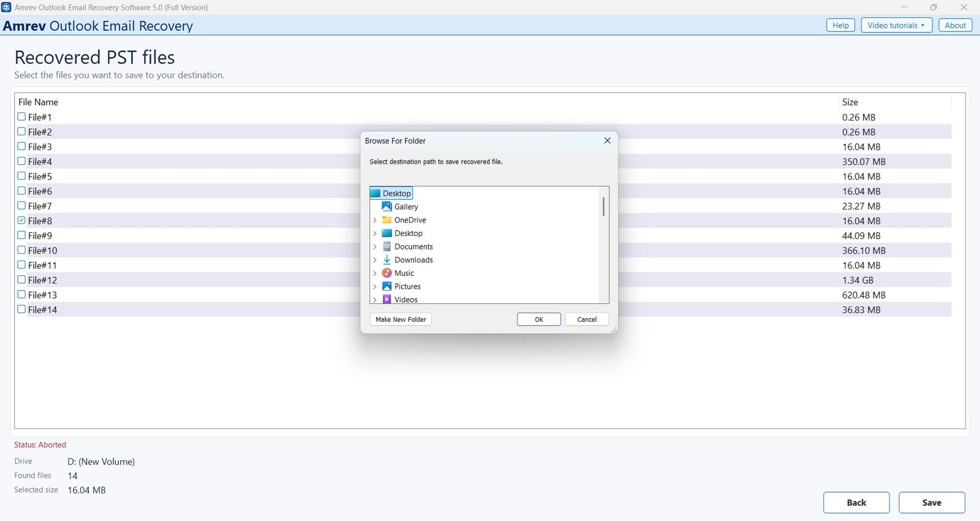Pick the Desktop icon listed below OneDrive
980x521 pixels.
point(386,233)
